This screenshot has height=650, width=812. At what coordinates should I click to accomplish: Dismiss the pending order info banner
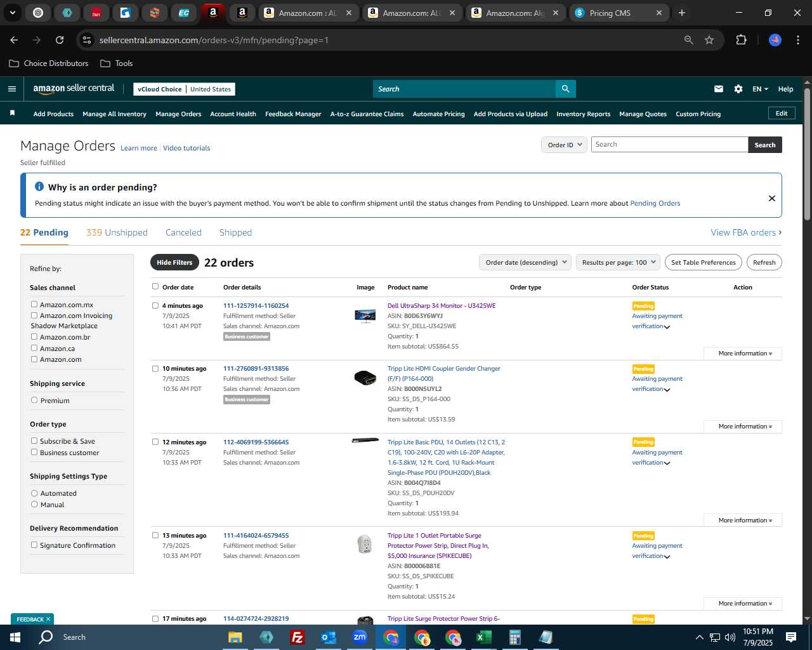(772, 198)
